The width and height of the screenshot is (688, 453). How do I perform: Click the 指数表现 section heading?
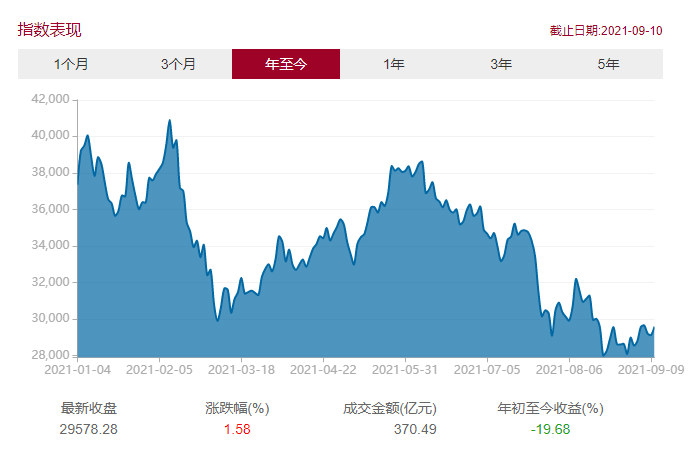pyautogui.click(x=50, y=30)
